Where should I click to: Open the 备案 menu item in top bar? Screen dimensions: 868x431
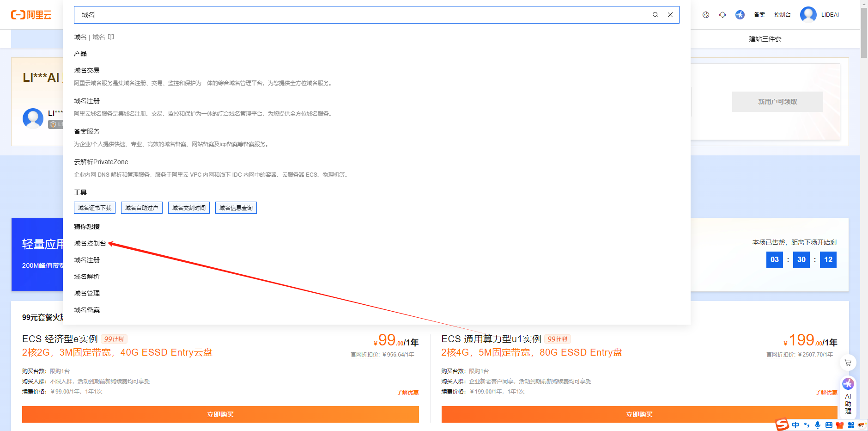pos(759,14)
